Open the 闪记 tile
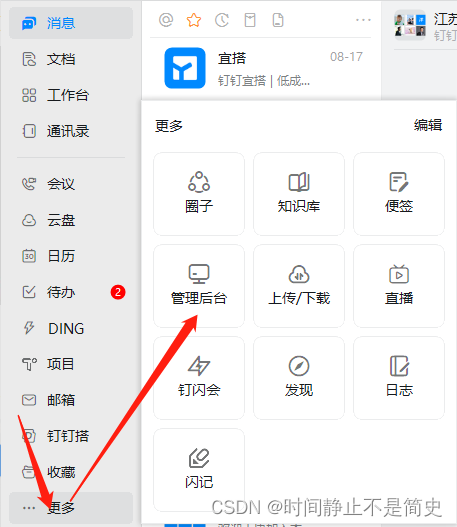This screenshot has height=527, width=457. [x=199, y=470]
